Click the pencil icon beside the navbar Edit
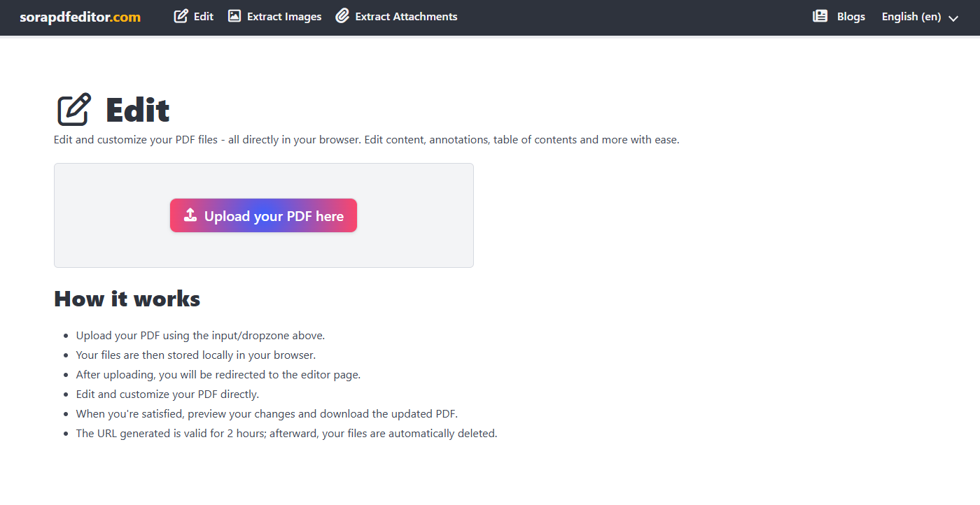The height and width of the screenshot is (505, 980). pyautogui.click(x=181, y=16)
